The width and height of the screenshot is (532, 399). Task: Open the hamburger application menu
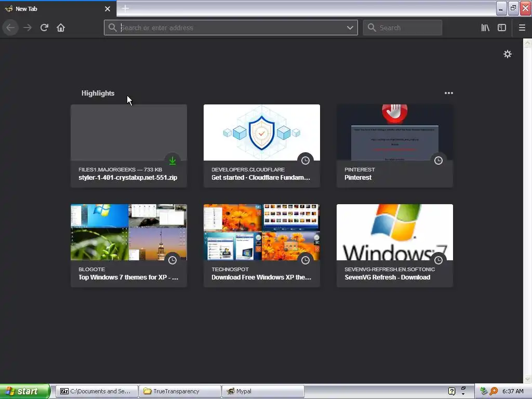pos(522,28)
